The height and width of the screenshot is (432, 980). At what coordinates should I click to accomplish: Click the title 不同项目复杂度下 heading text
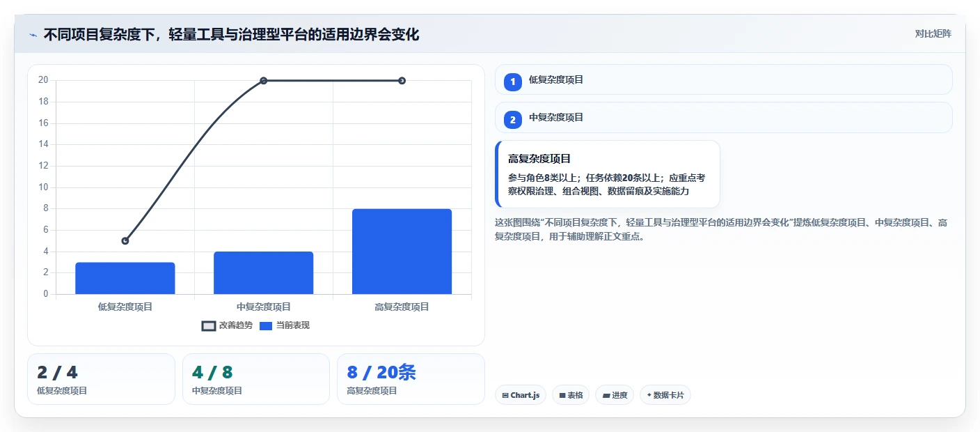[x=231, y=34]
